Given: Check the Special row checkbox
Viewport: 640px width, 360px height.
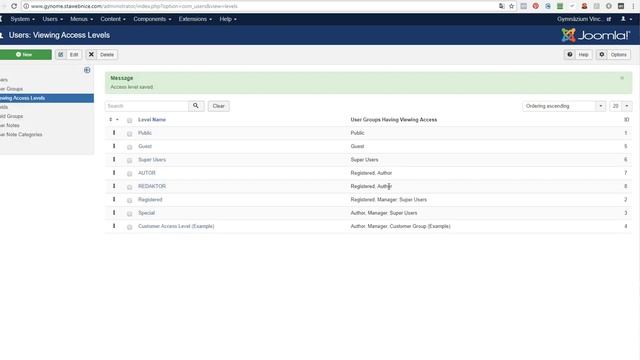Looking at the screenshot, I should tap(129, 213).
